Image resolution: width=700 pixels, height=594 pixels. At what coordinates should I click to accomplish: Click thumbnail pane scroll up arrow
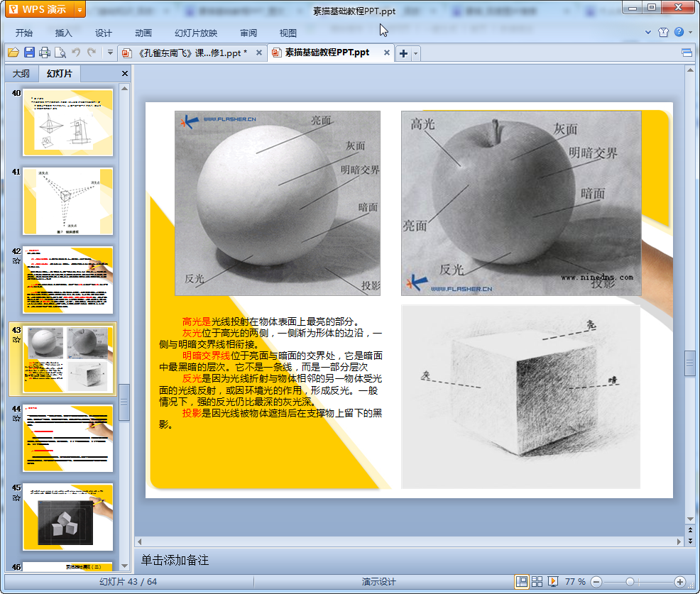point(124,89)
